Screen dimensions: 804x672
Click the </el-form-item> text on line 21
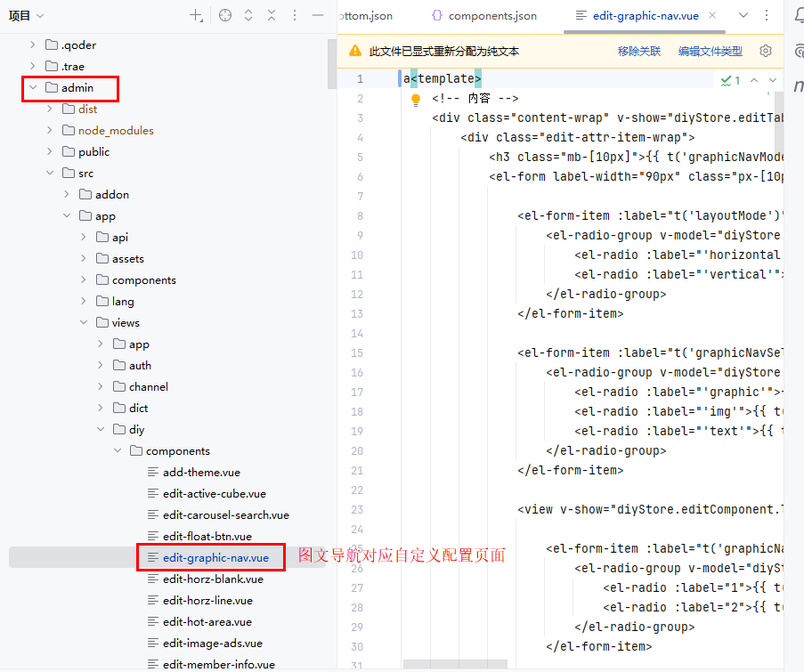570,471
